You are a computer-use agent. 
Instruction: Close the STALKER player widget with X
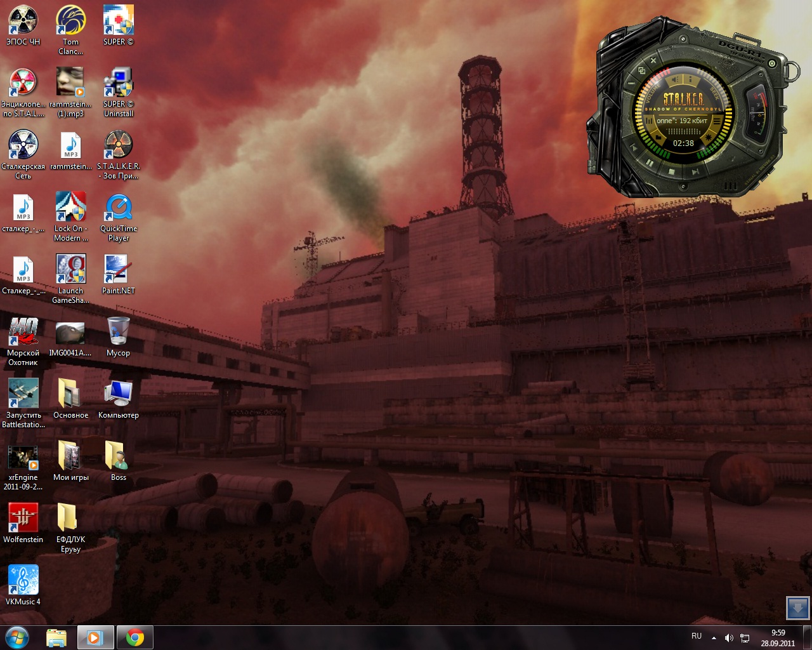pos(653,61)
